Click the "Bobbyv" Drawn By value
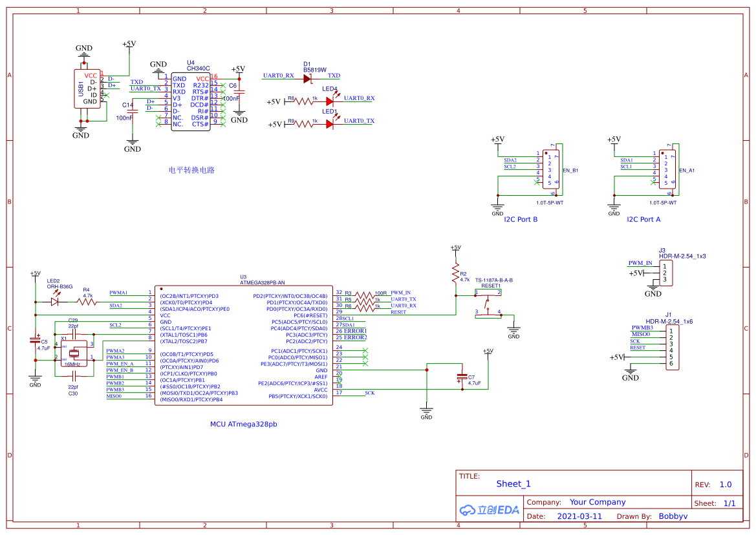Image resolution: width=756 pixels, height=535 pixels. [x=673, y=516]
